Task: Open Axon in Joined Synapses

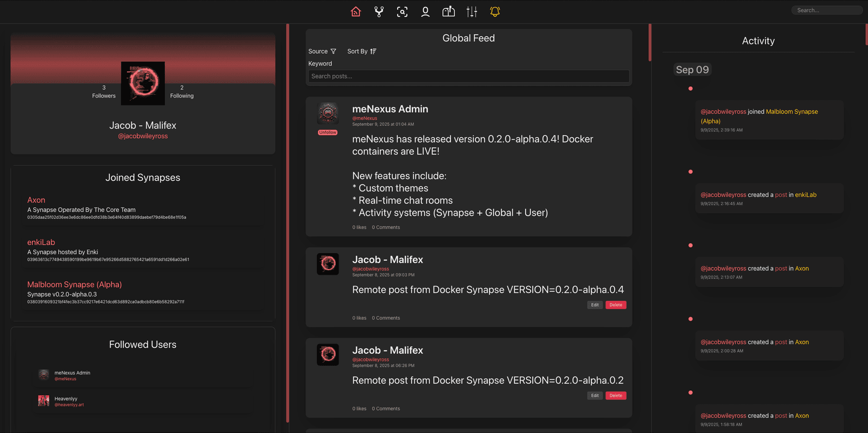Action: (x=36, y=200)
